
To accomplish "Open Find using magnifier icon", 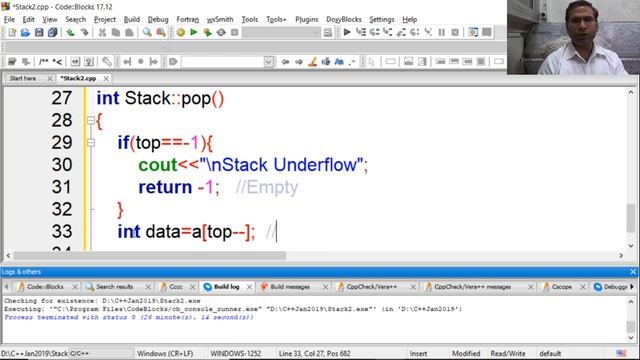I will tap(147, 32).
